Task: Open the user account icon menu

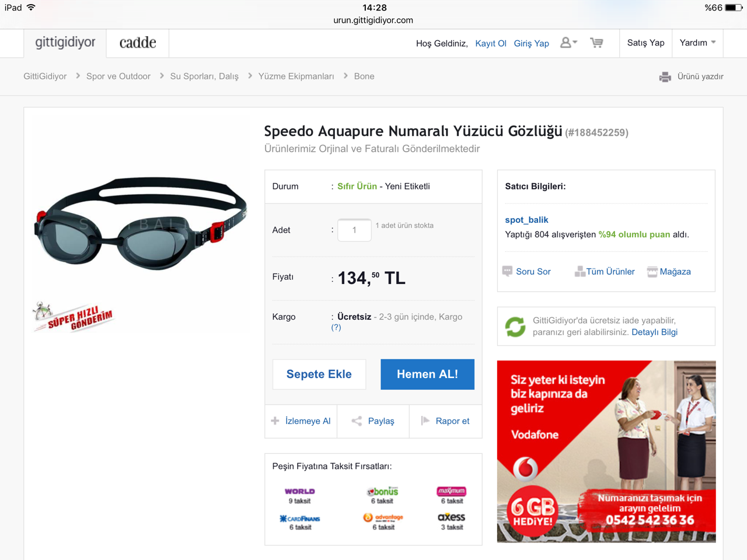Action: pos(568,43)
